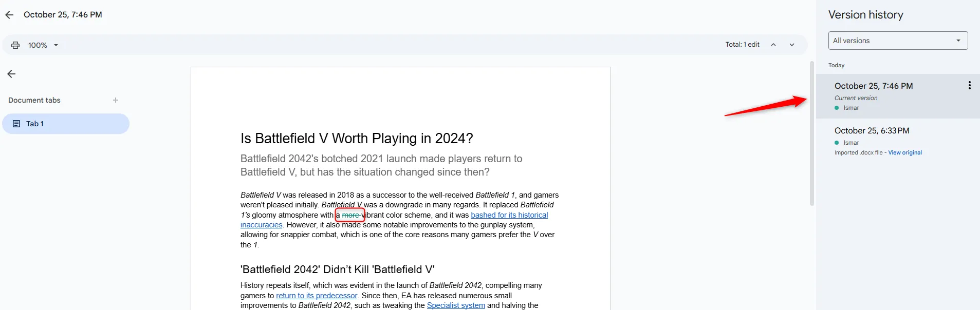
Task: Click the 'inaccuracies' link text
Action: (262, 225)
